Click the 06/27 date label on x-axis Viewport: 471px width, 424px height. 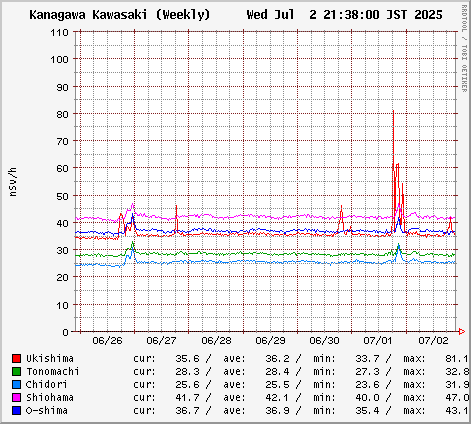[161, 340]
